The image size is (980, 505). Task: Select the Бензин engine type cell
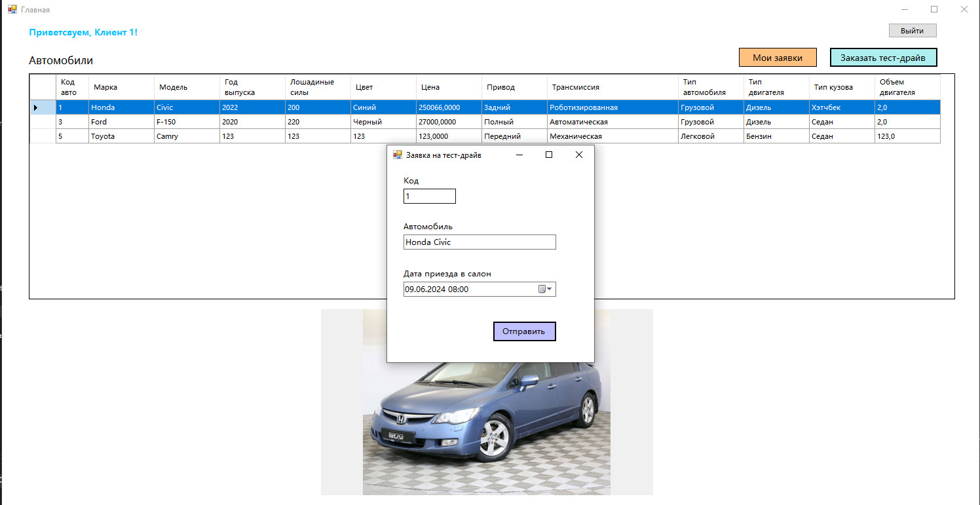coord(776,136)
